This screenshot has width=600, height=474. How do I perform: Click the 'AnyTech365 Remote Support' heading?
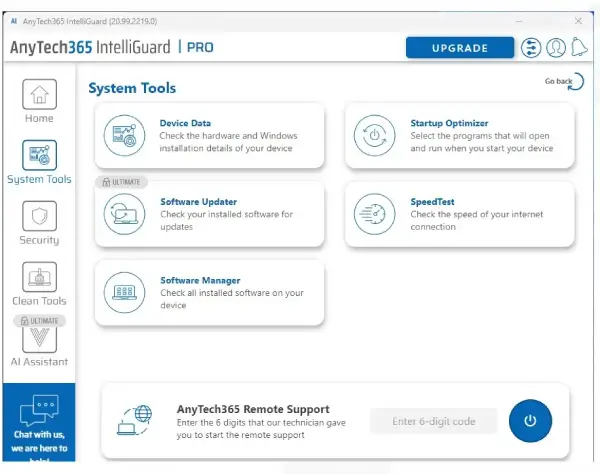(253, 409)
